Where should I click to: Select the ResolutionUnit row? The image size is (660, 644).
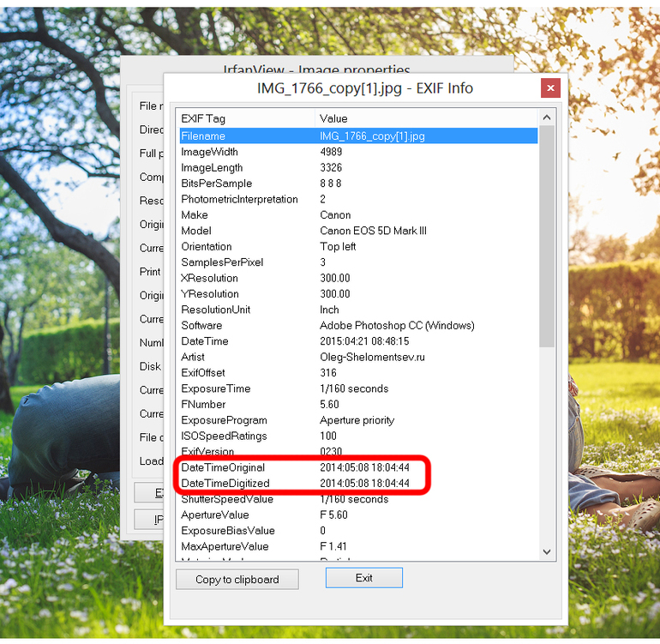(358, 310)
